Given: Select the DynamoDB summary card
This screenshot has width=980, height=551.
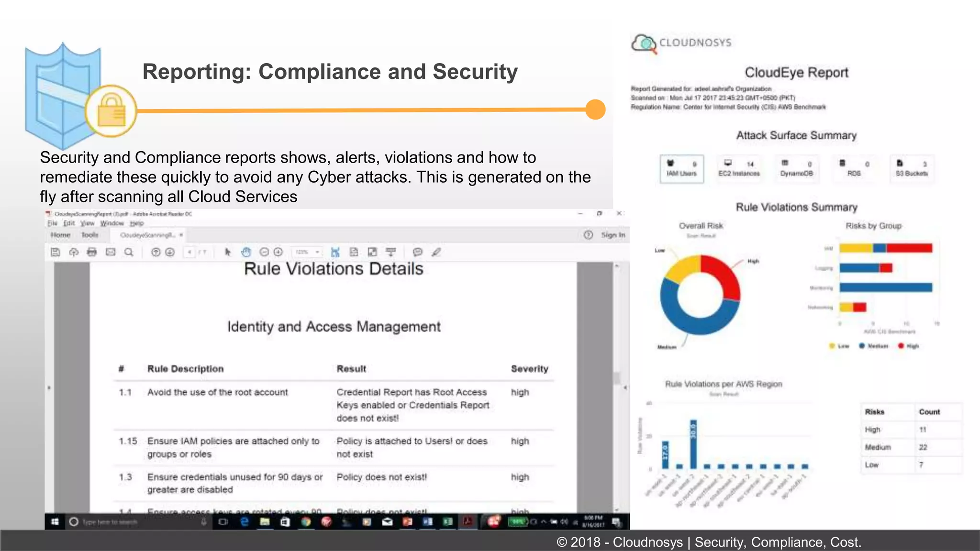Looking at the screenshot, I should coord(797,169).
